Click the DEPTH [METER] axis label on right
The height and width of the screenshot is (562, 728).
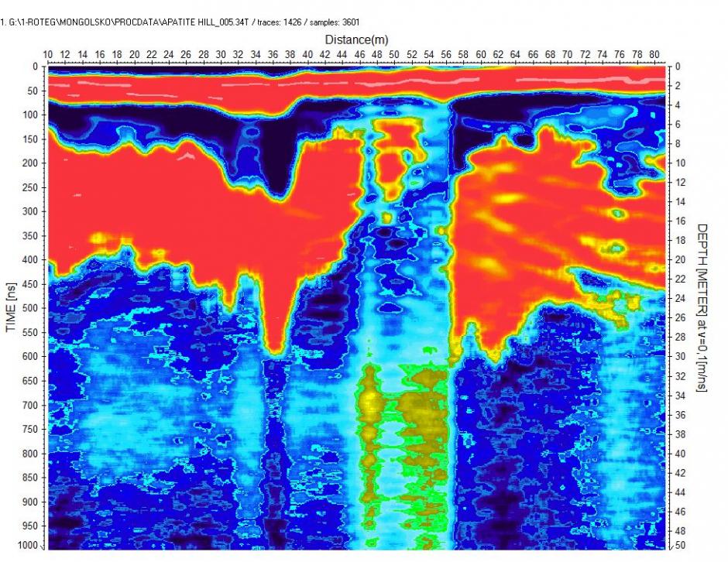[702, 308]
